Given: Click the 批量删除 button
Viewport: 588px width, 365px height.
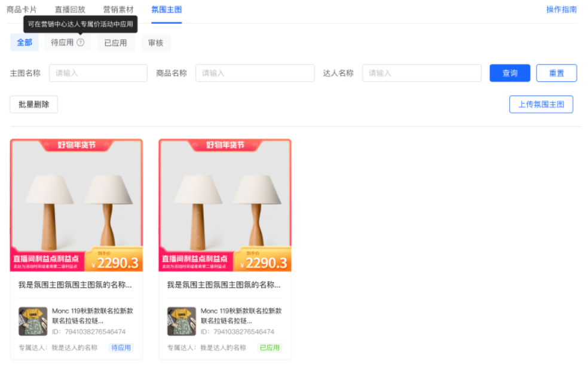Looking at the screenshot, I should click(x=33, y=104).
